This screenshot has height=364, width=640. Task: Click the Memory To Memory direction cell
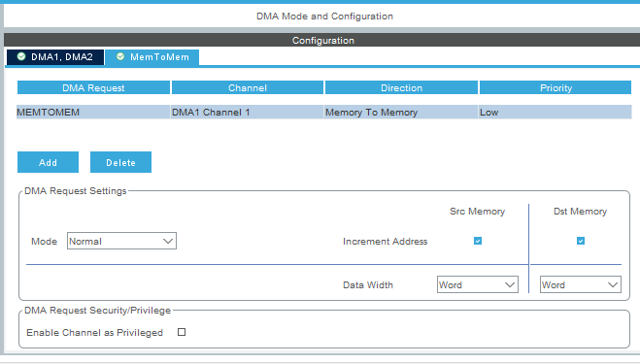tap(401, 112)
